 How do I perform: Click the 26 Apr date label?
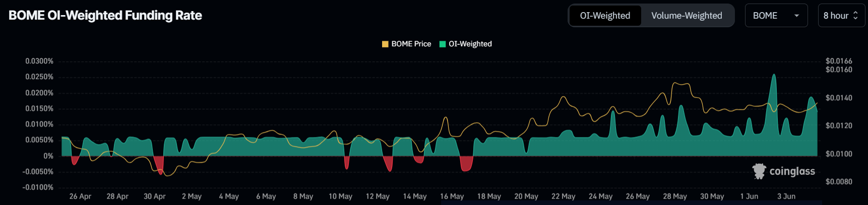click(80, 196)
